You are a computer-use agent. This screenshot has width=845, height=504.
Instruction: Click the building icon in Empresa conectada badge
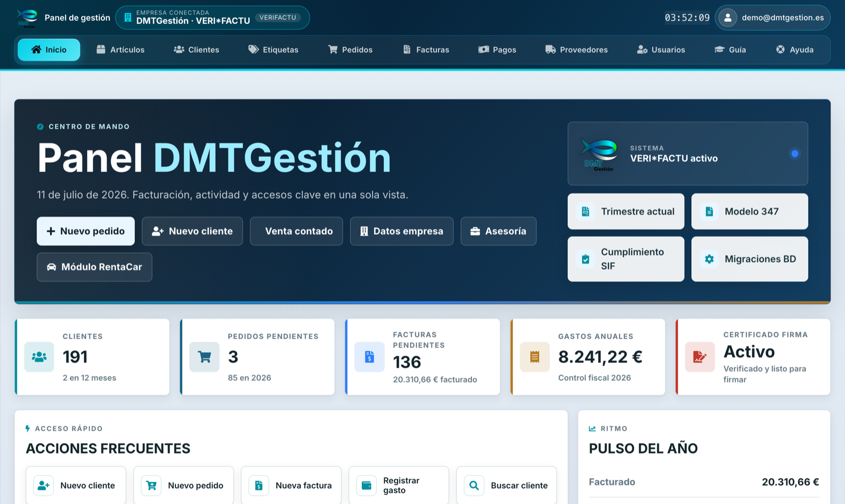click(127, 18)
